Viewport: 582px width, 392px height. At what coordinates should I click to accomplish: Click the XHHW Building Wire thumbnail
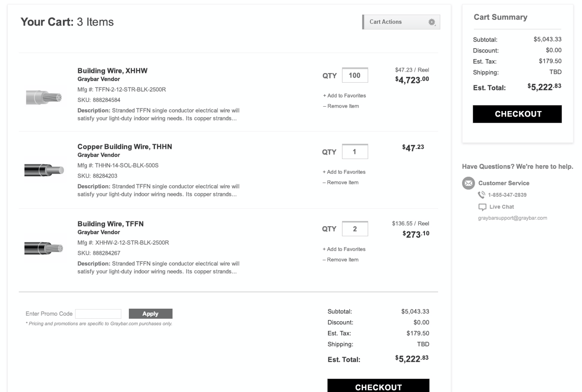coord(44,97)
